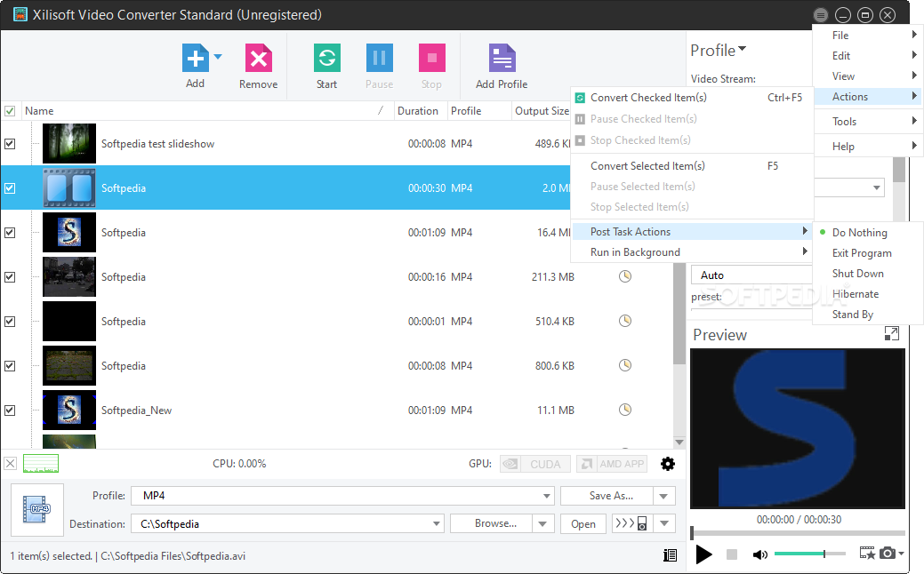Screen dimensions: 924x574
Task: Open the Browse dropdown arrow
Action: pos(542,523)
